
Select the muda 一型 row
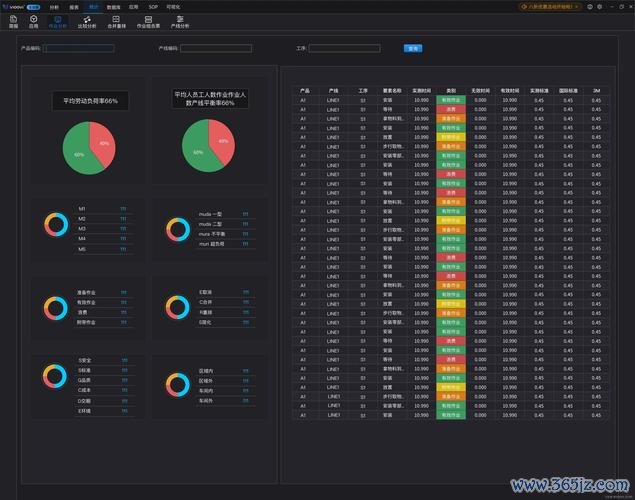click(225, 214)
